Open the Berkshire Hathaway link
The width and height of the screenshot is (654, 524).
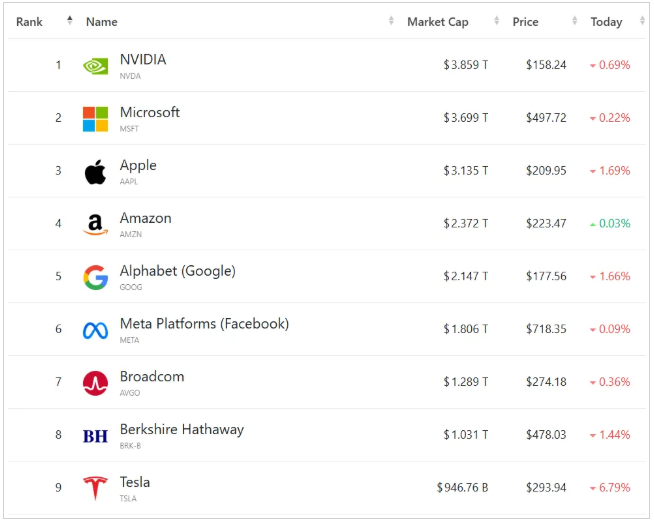pyautogui.click(x=181, y=430)
